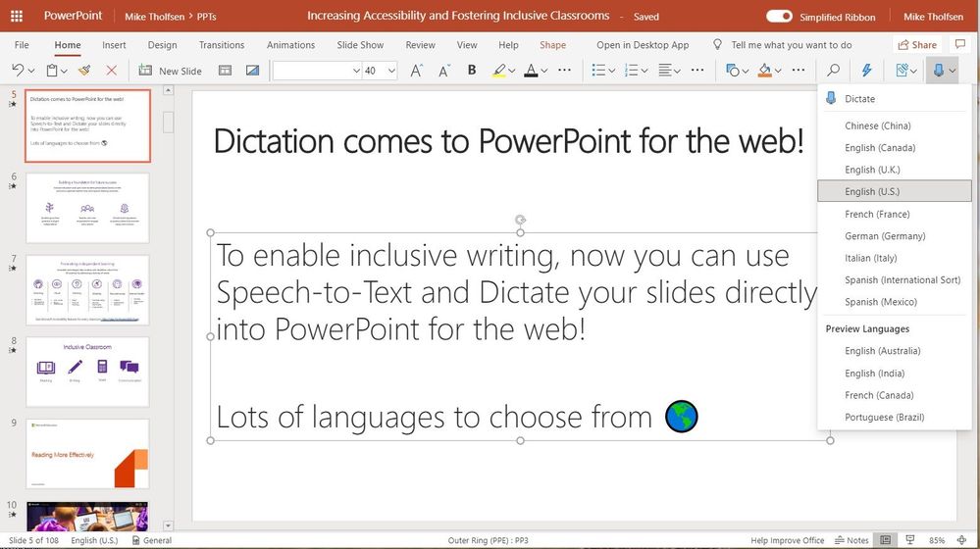Click Open in Desktop App
This screenshot has width=980, height=549.
point(643,45)
